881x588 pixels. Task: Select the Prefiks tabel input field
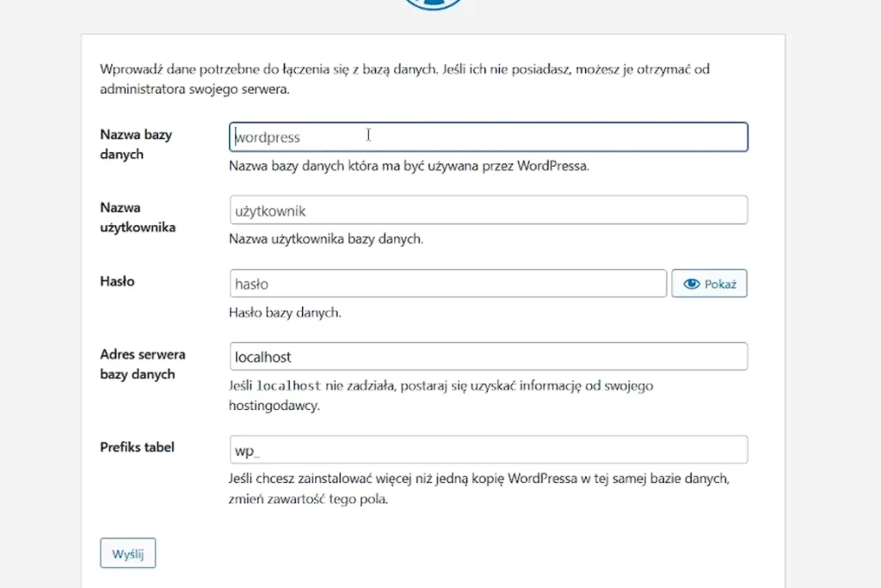tap(489, 450)
